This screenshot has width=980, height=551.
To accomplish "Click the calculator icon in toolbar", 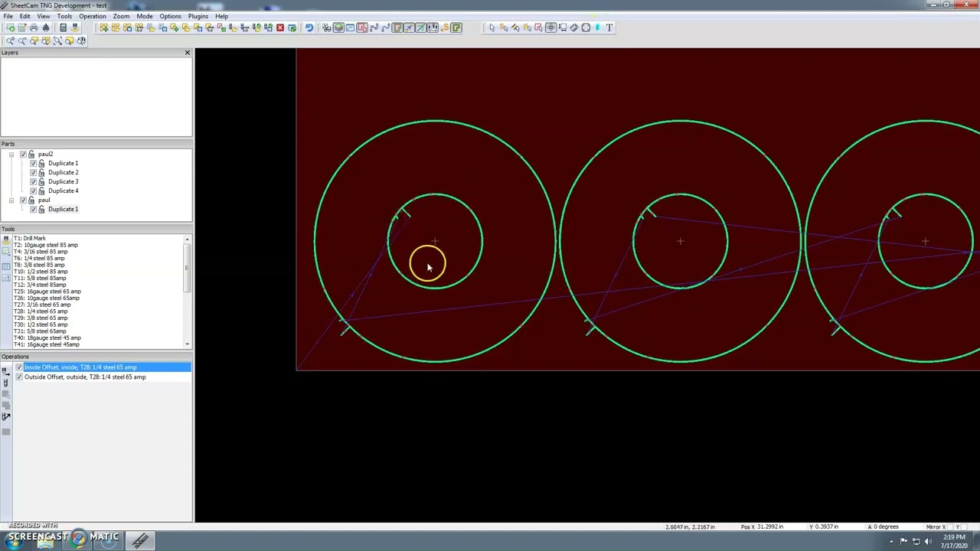I will pos(64,28).
